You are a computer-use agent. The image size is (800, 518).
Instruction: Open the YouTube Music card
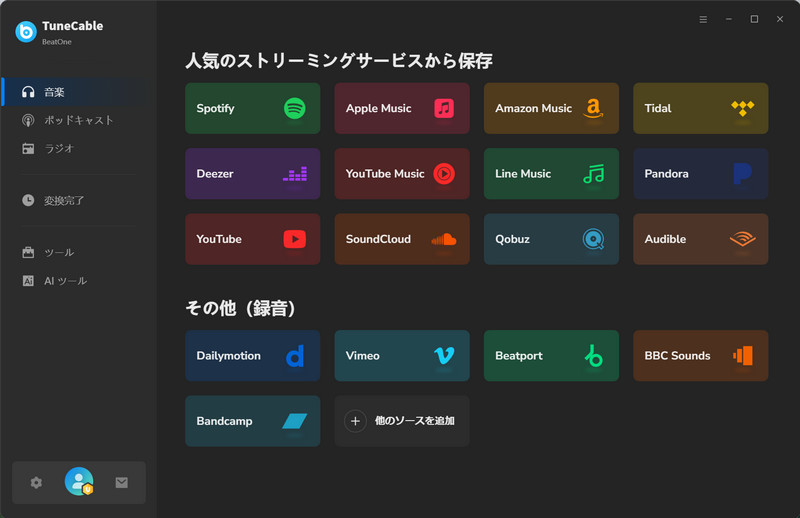402,174
